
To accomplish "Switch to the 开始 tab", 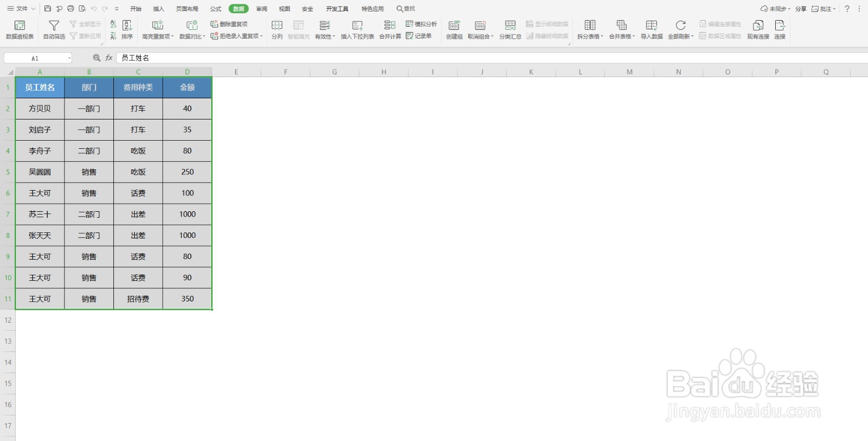I will point(136,9).
